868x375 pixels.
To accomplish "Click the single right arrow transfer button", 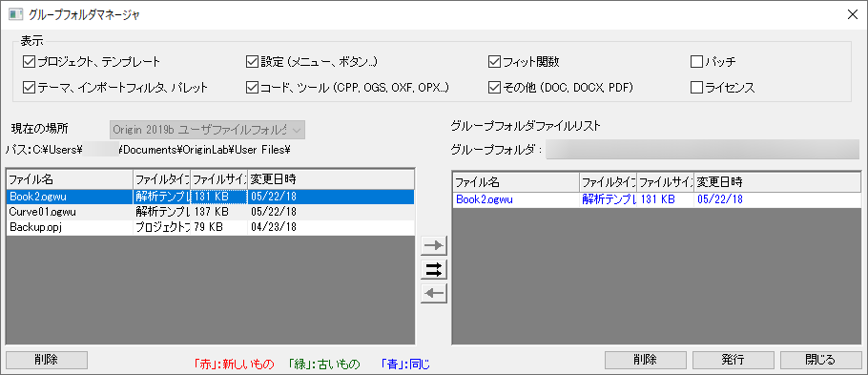I will pos(434,245).
